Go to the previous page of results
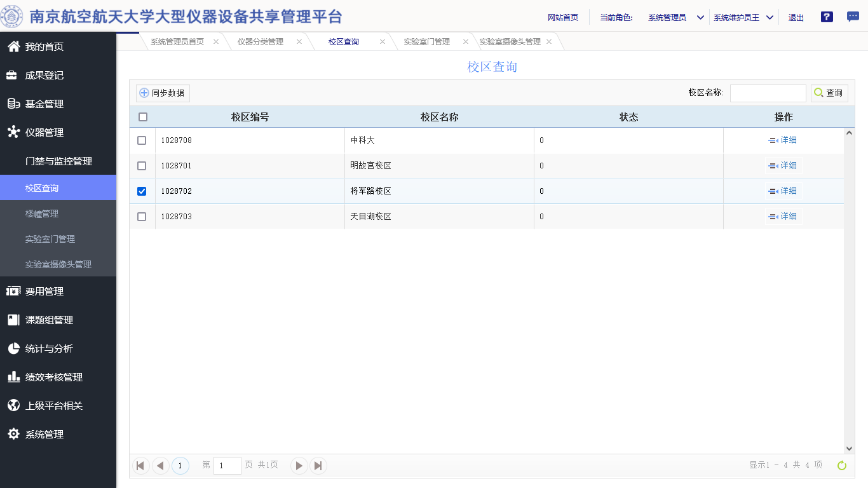This screenshot has height=488, width=868. (x=161, y=466)
